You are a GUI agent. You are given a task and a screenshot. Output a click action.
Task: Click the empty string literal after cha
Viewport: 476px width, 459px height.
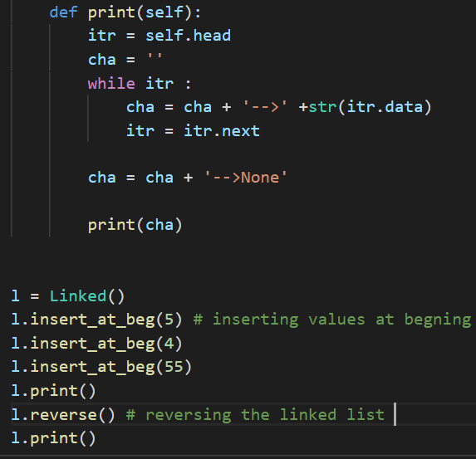point(155,60)
